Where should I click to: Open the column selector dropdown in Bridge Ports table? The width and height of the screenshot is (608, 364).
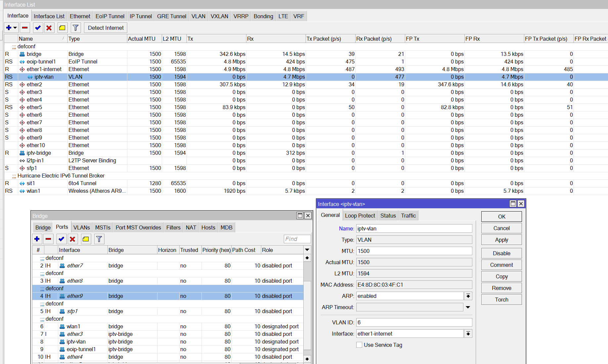[307, 250]
